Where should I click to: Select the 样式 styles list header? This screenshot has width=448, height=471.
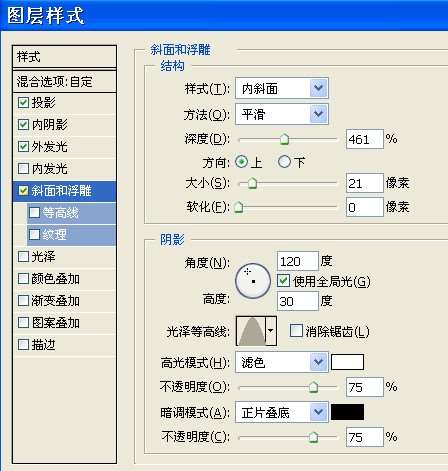click(x=64, y=57)
